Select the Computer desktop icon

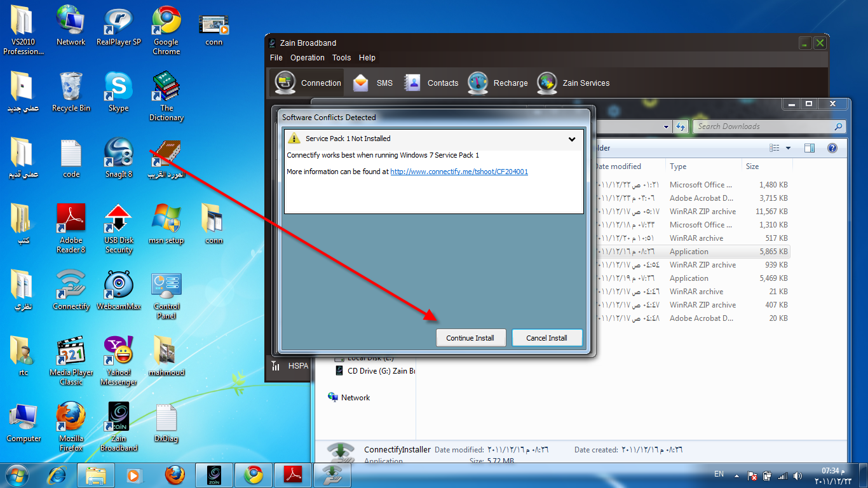click(24, 422)
